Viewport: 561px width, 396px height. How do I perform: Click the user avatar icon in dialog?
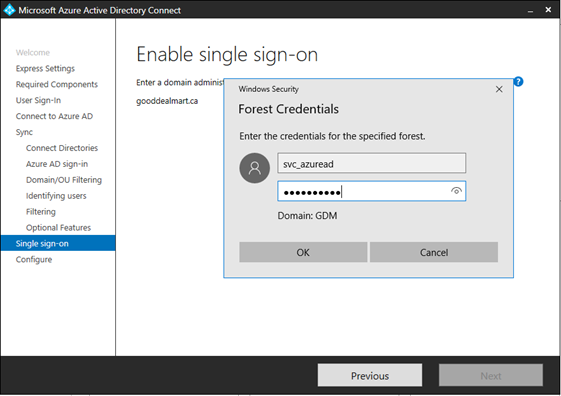coord(254,168)
